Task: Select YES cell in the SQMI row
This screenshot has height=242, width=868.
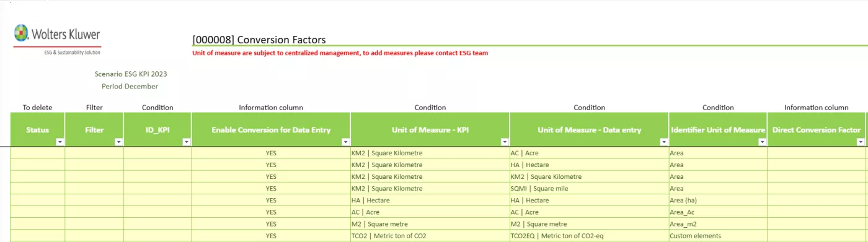Action: coord(271,188)
